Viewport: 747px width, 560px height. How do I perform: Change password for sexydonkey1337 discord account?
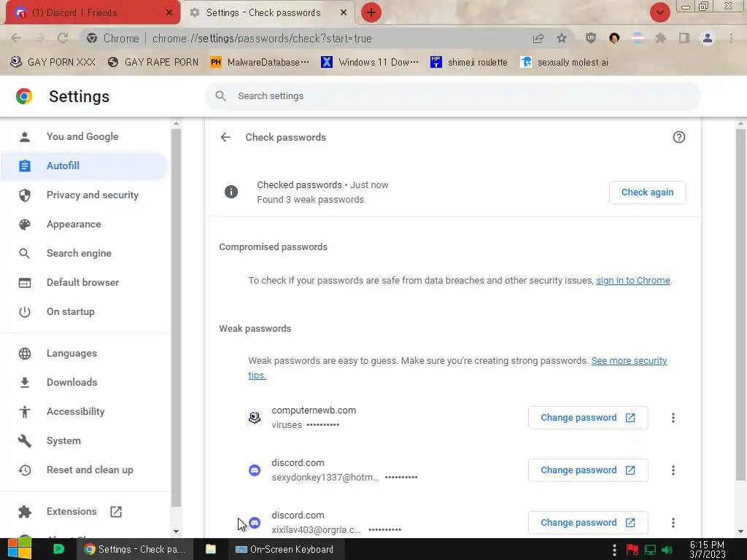(x=588, y=470)
